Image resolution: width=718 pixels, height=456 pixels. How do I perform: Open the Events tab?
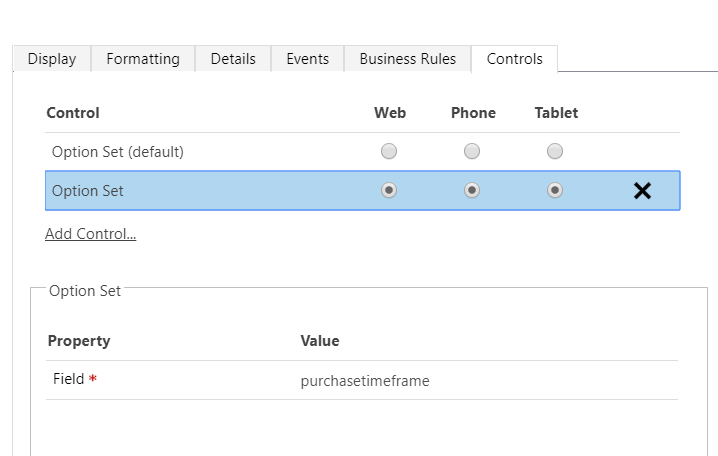click(308, 59)
